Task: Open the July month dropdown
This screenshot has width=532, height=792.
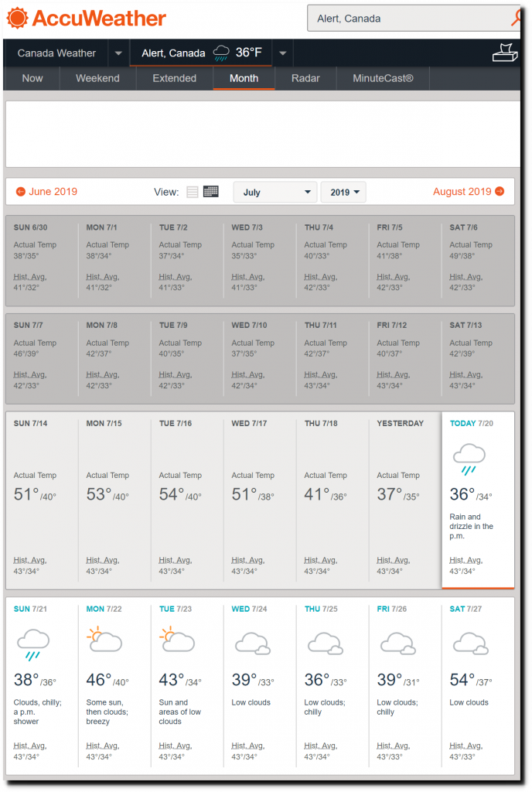Action: click(275, 192)
